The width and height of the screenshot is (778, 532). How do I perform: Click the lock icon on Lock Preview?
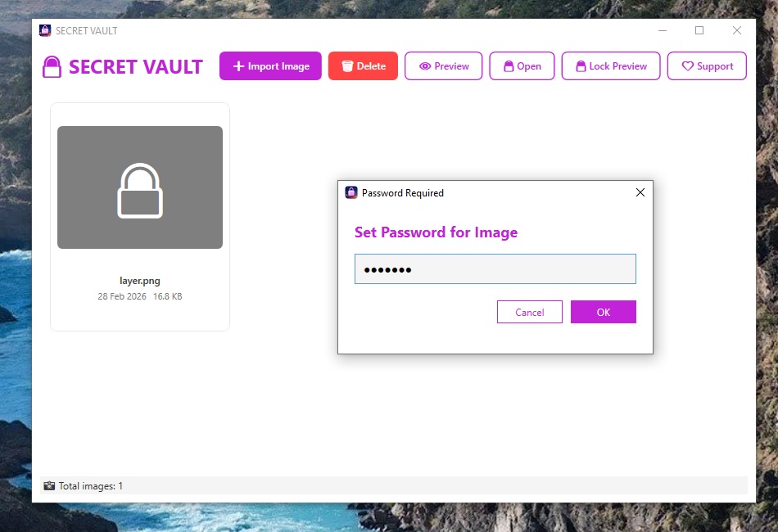pyautogui.click(x=581, y=66)
